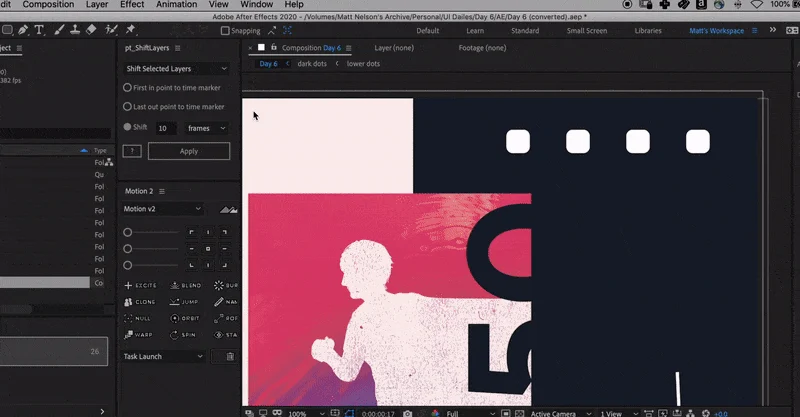Screen dimensions: 800x417
Task: Click the Apply button
Action: (189, 151)
